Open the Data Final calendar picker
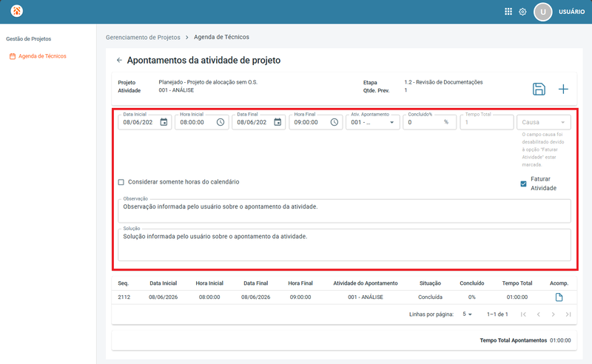The image size is (592, 364). (x=277, y=122)
